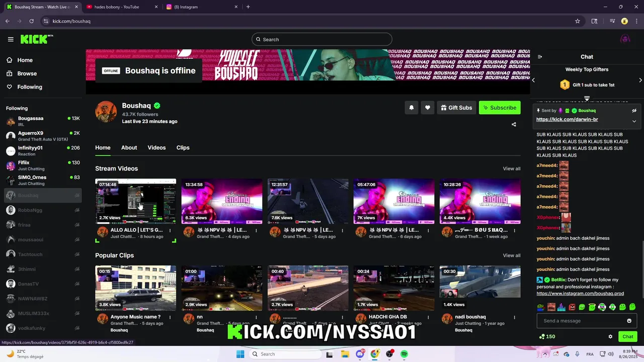Screen dimensions: 644x362
Task: Play the 00:15 Anyone Music clip
Action: click(136, 288)
